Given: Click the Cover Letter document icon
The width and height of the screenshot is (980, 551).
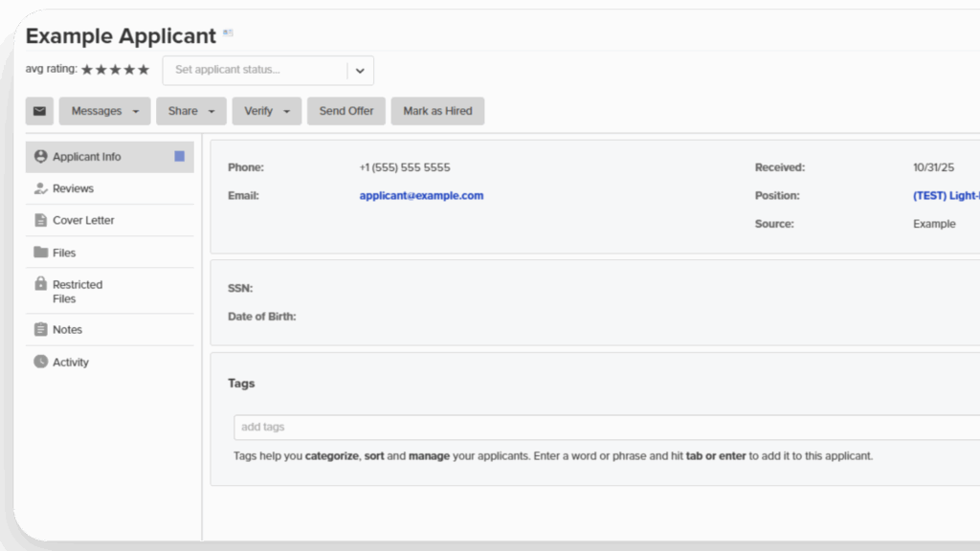Looking at the screenshot, I should [x=40, y=220].
